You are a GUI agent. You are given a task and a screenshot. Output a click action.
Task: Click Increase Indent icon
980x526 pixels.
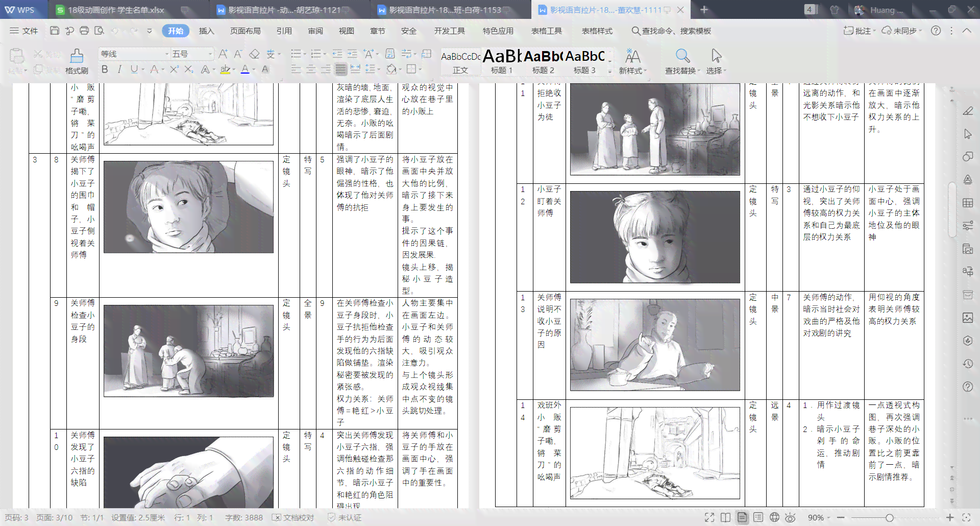(x=352, y=54)
